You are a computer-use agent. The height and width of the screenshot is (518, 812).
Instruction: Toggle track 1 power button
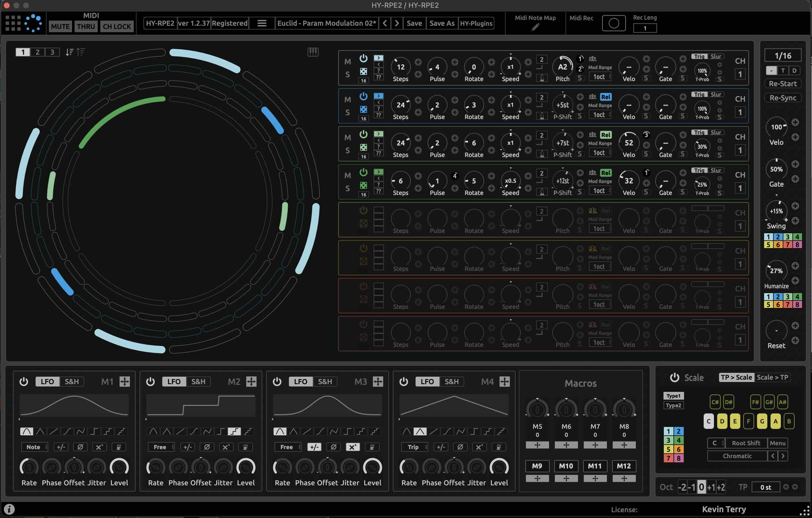tap(363, 58)
